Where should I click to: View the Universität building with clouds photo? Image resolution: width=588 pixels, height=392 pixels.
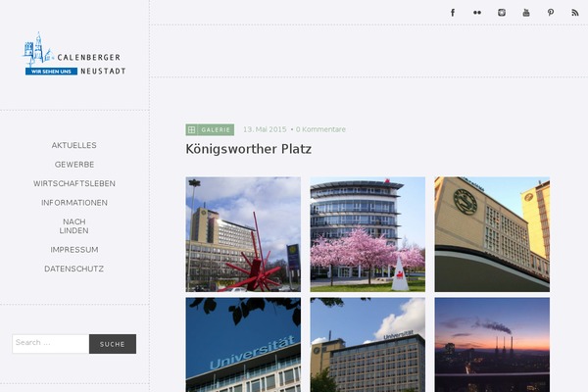click(x=367, y=345)
